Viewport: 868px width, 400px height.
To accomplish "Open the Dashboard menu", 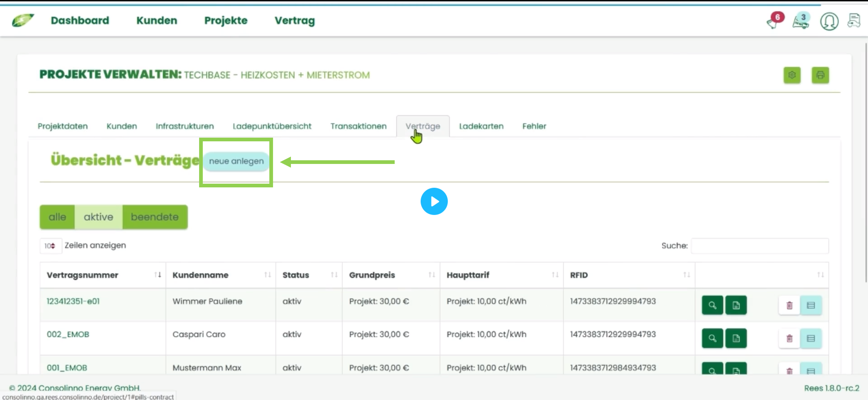I will point(80,20).
